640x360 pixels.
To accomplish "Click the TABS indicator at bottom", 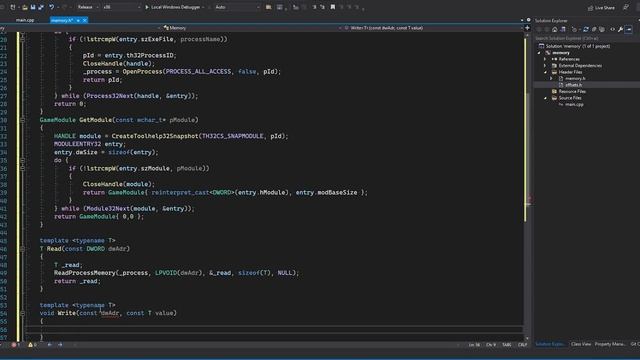I will coord(507,345).
